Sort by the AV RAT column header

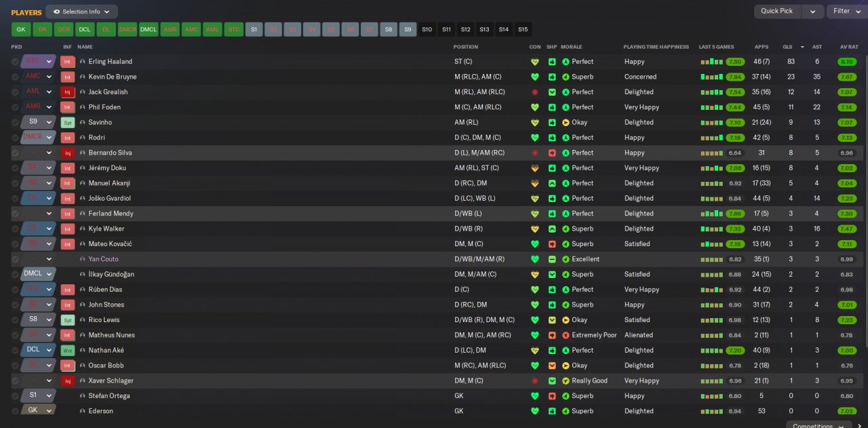tap(849, 47)
